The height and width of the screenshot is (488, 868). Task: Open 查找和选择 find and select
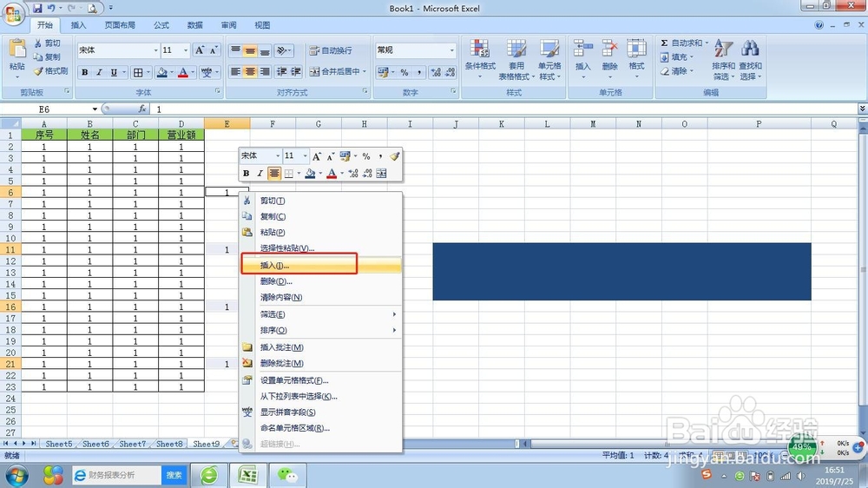click(x=750, y=60)
